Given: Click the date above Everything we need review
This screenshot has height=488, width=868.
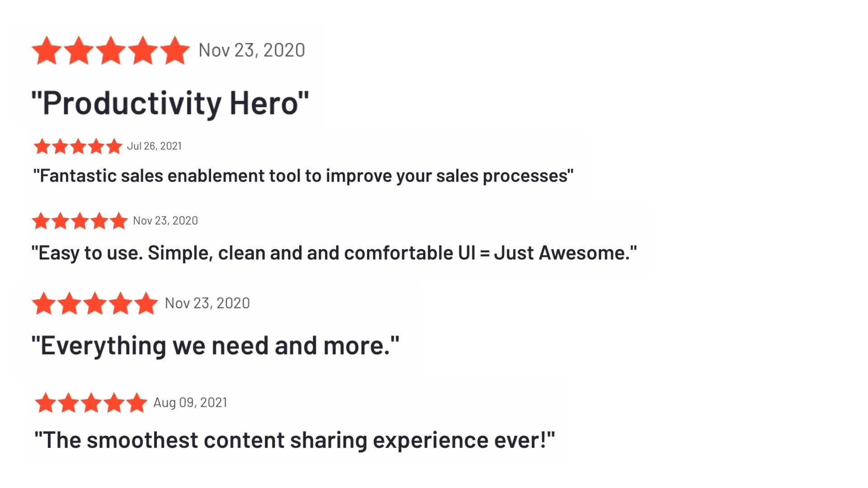Looking at the screenshot, I should coord(208,303).
